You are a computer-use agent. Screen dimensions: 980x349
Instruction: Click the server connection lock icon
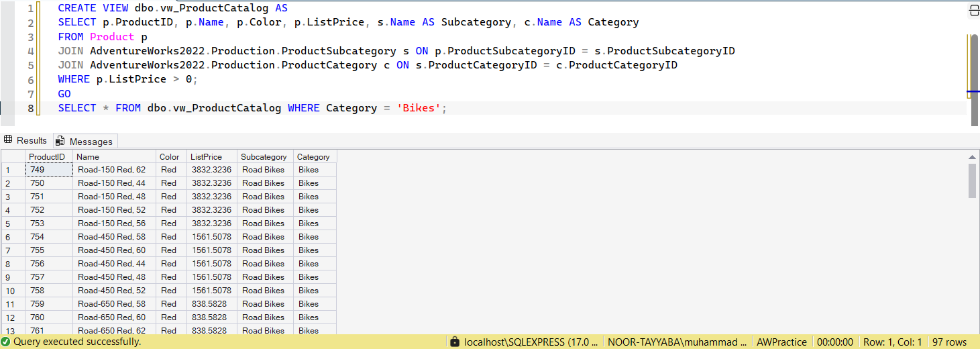pos(455,342)
